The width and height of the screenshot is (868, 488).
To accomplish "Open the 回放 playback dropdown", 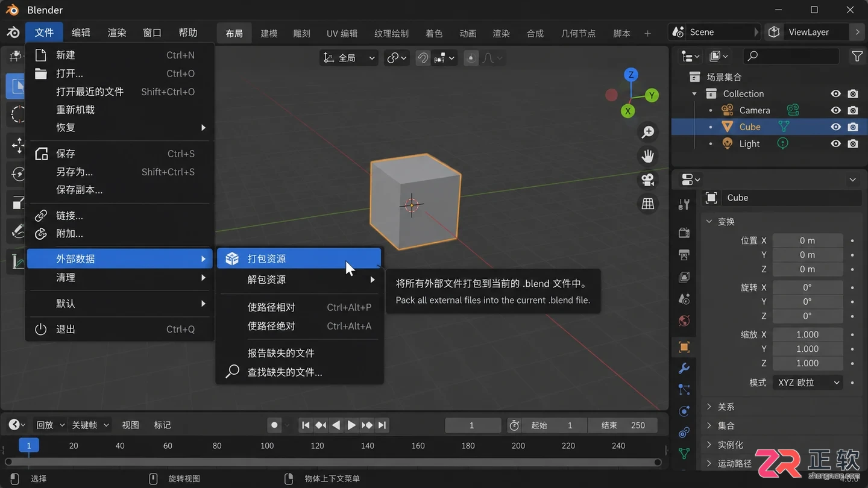I will 49,425.
